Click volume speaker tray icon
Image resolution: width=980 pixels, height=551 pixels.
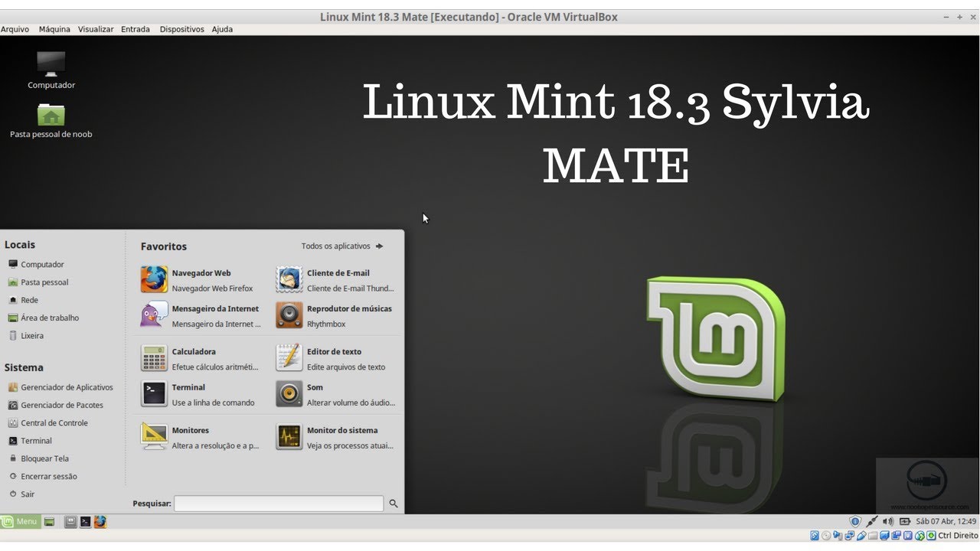point(888,521)
